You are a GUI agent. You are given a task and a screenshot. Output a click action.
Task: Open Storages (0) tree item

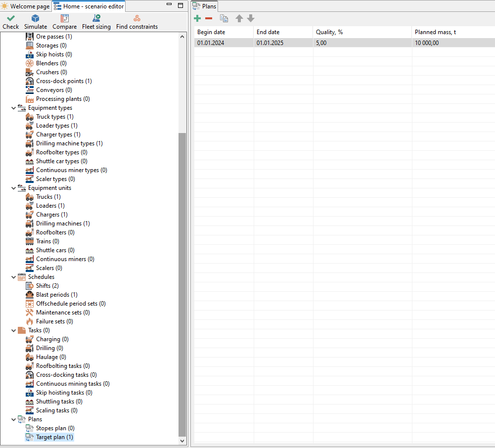click(x=51, y=45)
